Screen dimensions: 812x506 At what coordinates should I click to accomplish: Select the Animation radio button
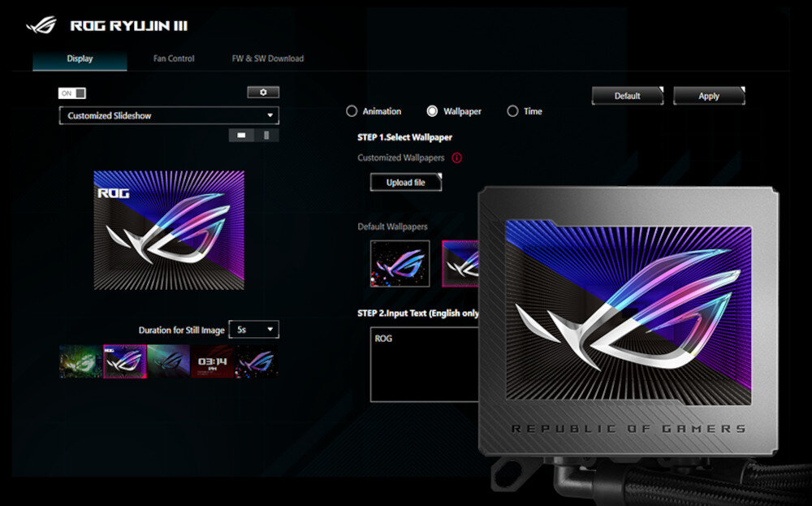[352, 111]
